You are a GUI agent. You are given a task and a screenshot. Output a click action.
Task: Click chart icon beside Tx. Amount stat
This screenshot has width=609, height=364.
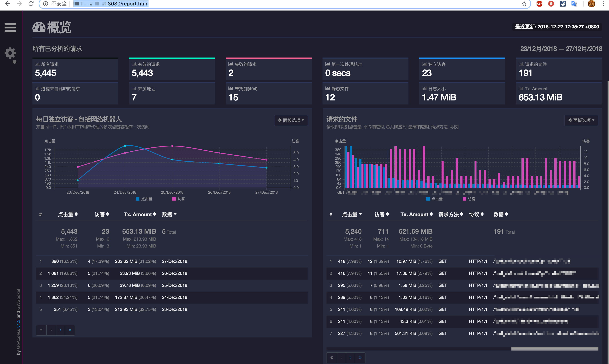[x=521, y=89]
